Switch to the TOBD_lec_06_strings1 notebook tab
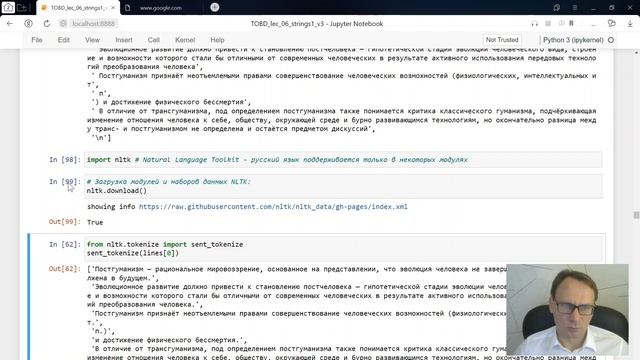The image size is (640, 360). click(78, 8)
